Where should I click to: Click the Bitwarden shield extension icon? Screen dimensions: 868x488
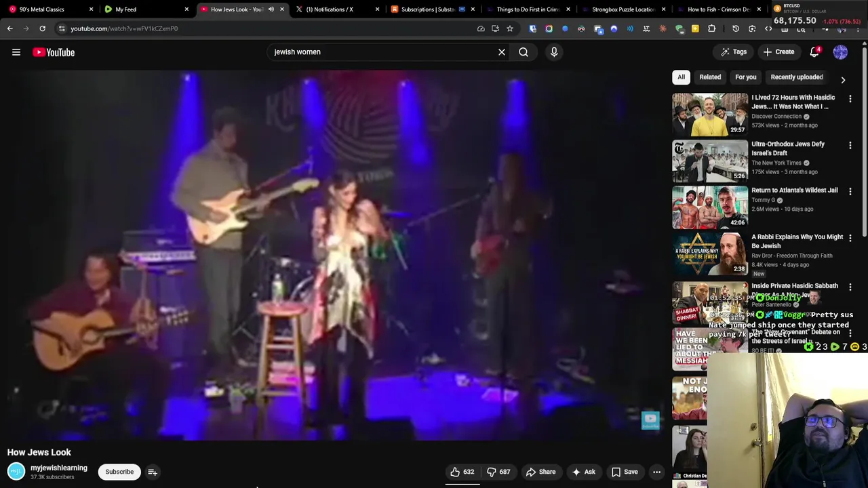coord(532,28)
